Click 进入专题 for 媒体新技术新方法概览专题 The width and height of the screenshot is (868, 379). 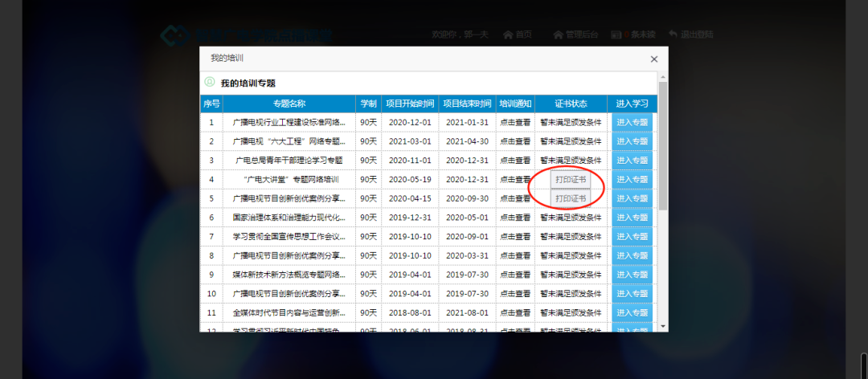[633, 275]
